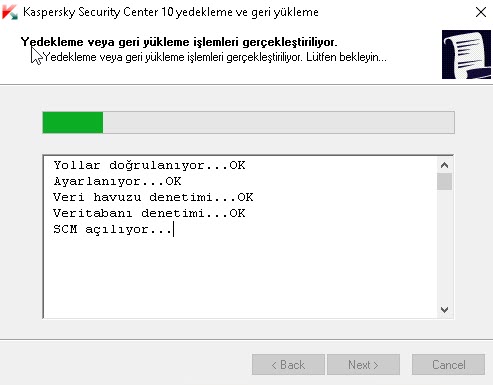This screenshot has height=385, width=493.
Task: Click the bold heading 'Yedekleme veya geri yükleme işlemleri'
Action: pyautogui.click(x=130, y=42)
